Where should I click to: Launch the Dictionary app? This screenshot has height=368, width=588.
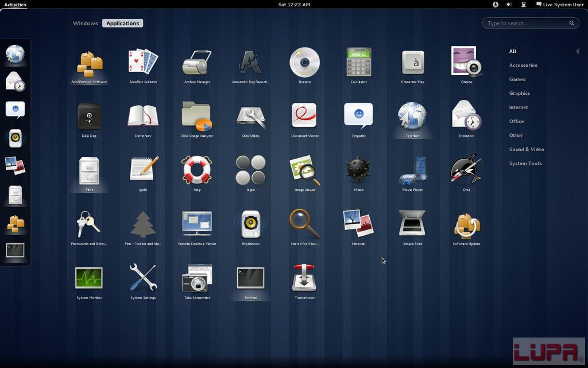[143, 120]
